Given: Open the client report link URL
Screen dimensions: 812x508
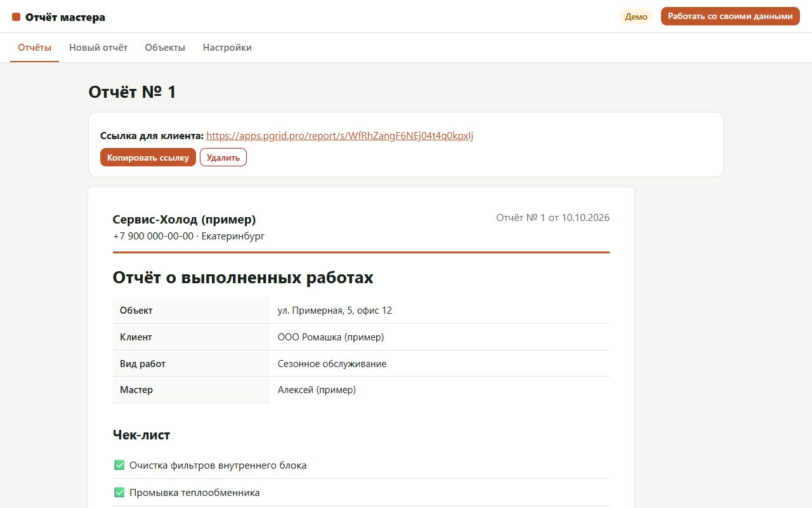Looking at the screenshot, I should (340, 135).
